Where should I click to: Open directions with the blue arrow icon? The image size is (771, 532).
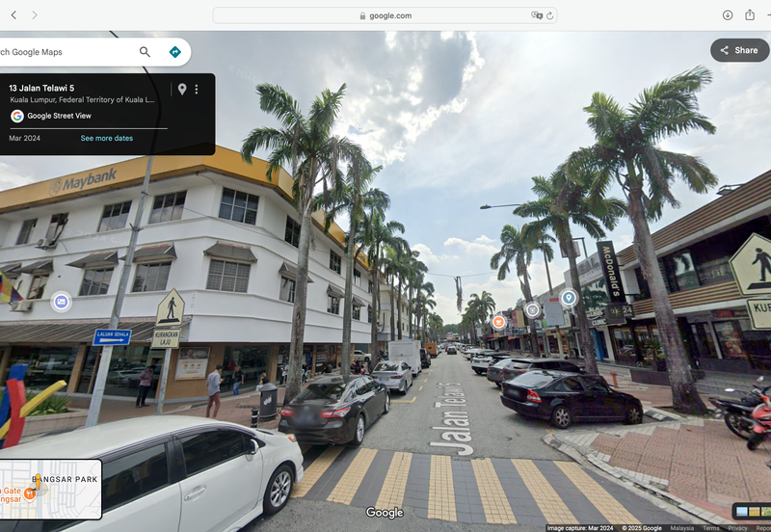click(175, 52)
